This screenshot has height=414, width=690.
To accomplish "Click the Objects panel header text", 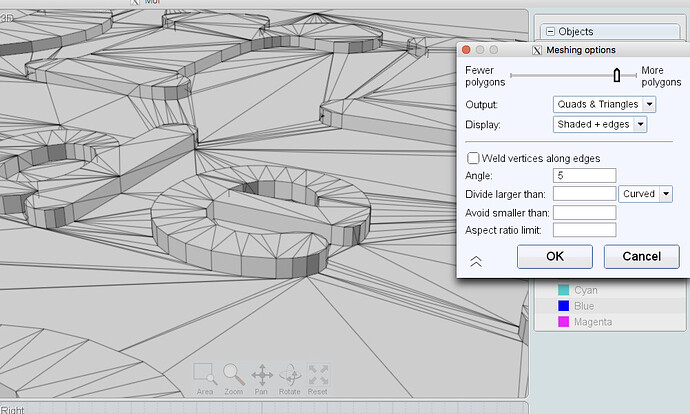I will 576,32.
